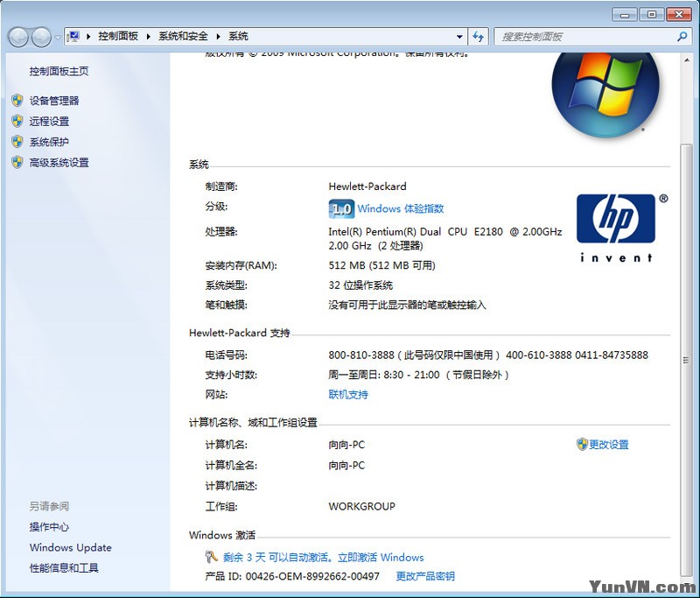The height and width of the screenshot is (598, 700).
Task: Click the 向向-PC value beside 计算机全名
Action: coord(346,466)
